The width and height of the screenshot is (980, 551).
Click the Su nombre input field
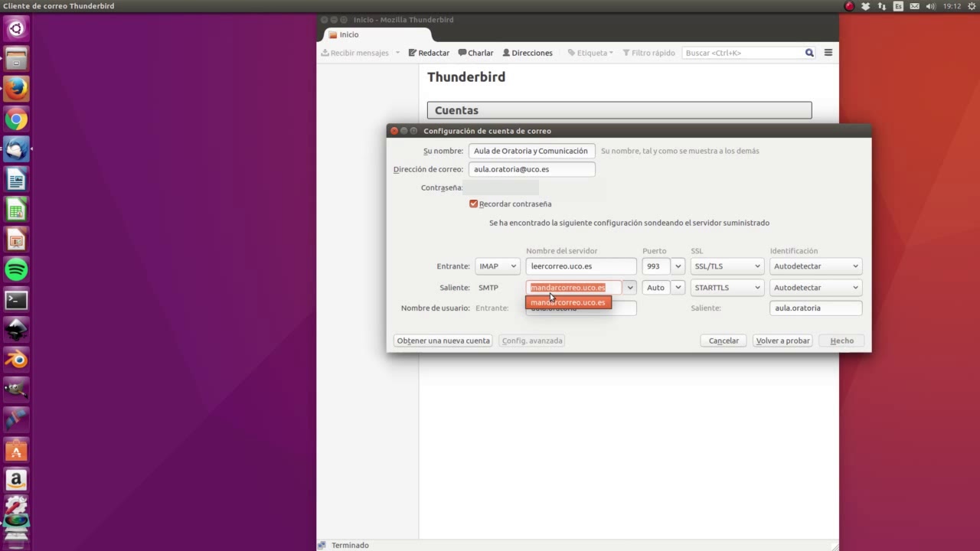point(532,151)
